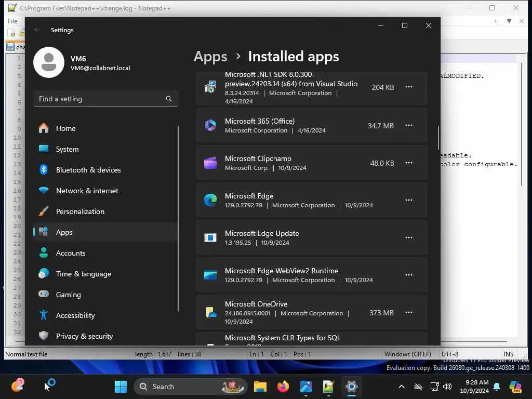Click the Notepad++ vertical scrollbar
The height and width of the screenshot is (399, 532).
click(522, 124)
